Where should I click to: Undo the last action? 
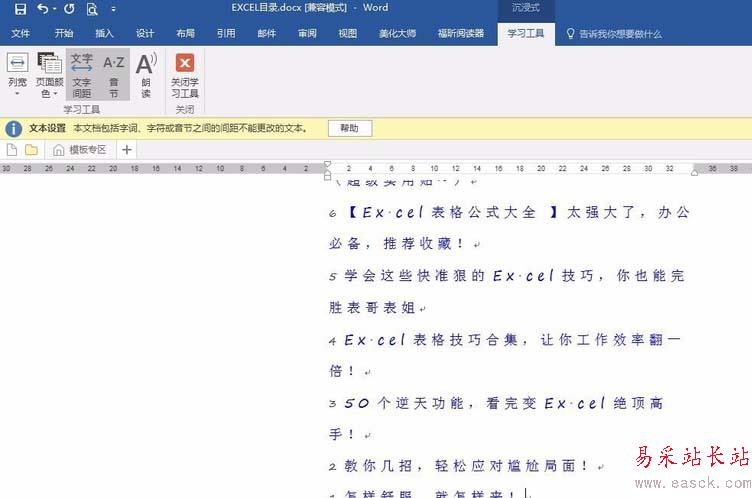(42, 8)
